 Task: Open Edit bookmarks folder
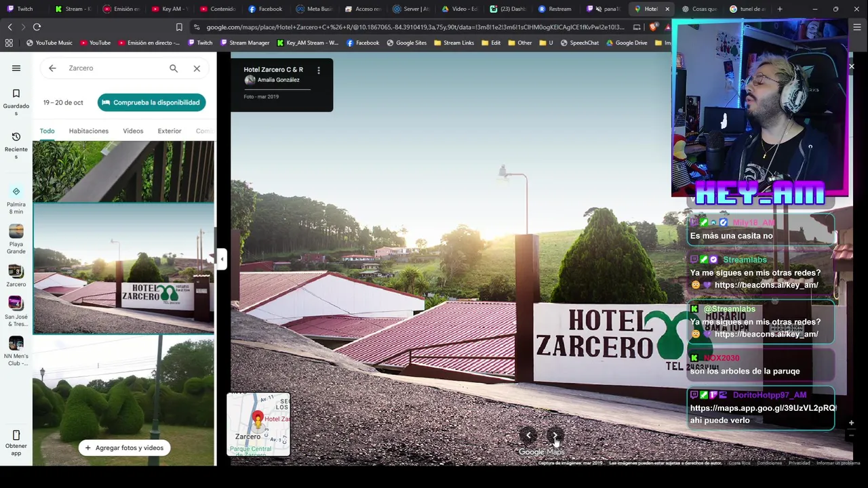click(491, 43)
